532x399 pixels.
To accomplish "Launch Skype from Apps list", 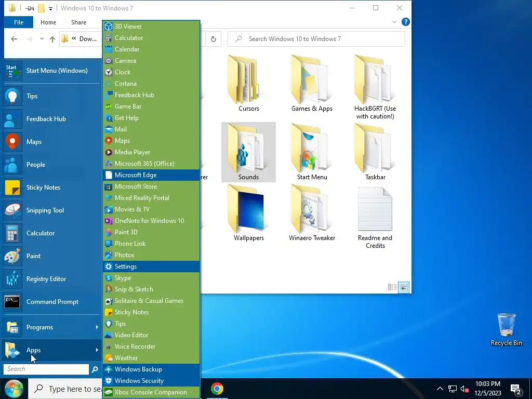I will [151, 278].
